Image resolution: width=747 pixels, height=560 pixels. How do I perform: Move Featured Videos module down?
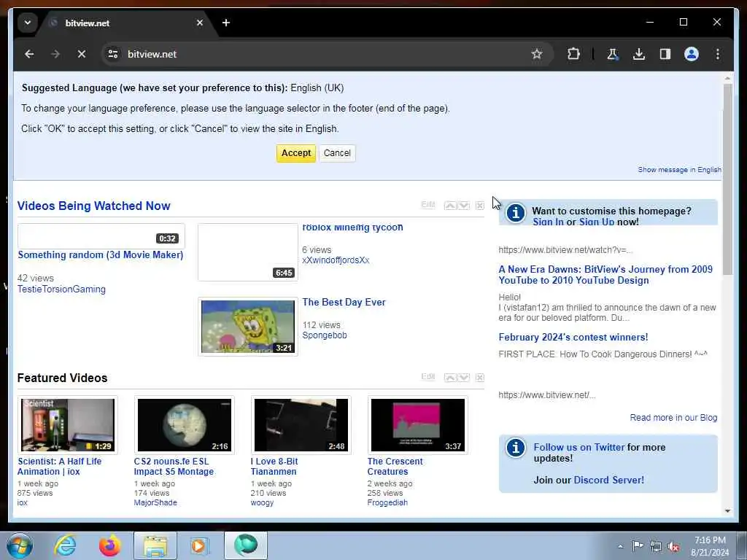coord(463,378)
